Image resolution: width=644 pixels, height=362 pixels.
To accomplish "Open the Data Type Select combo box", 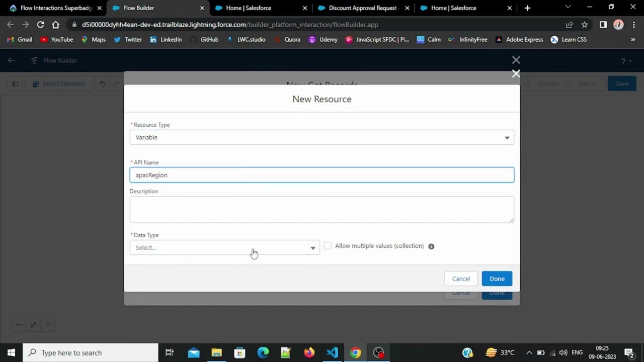I will (224, 247).
